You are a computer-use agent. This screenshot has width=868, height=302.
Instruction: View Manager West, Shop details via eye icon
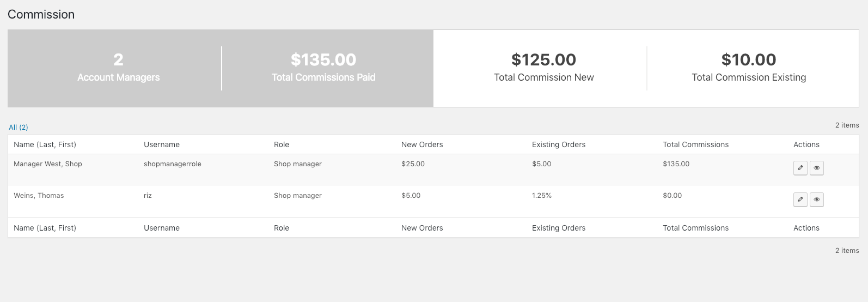pos(816,168)
